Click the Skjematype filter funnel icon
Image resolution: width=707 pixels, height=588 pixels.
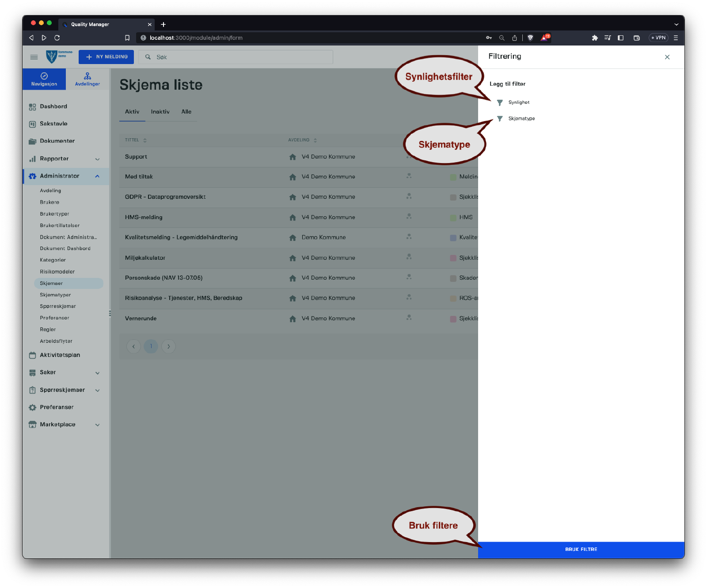click(x=500, y=118)
